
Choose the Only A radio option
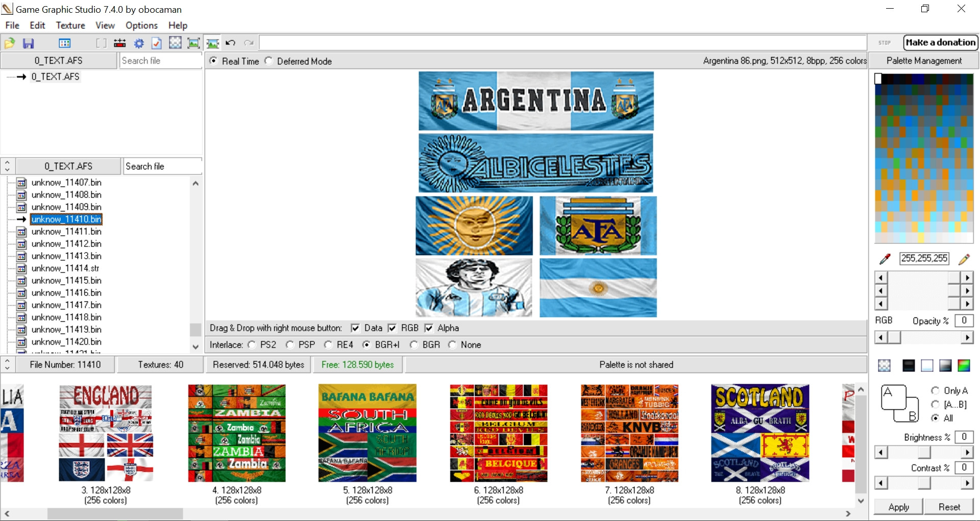(x=935, y=390)
